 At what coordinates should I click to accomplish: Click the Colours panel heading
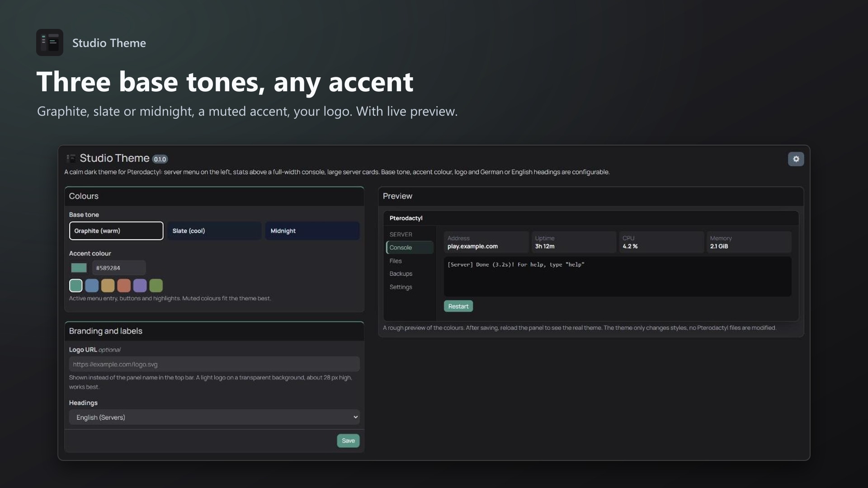84,196
